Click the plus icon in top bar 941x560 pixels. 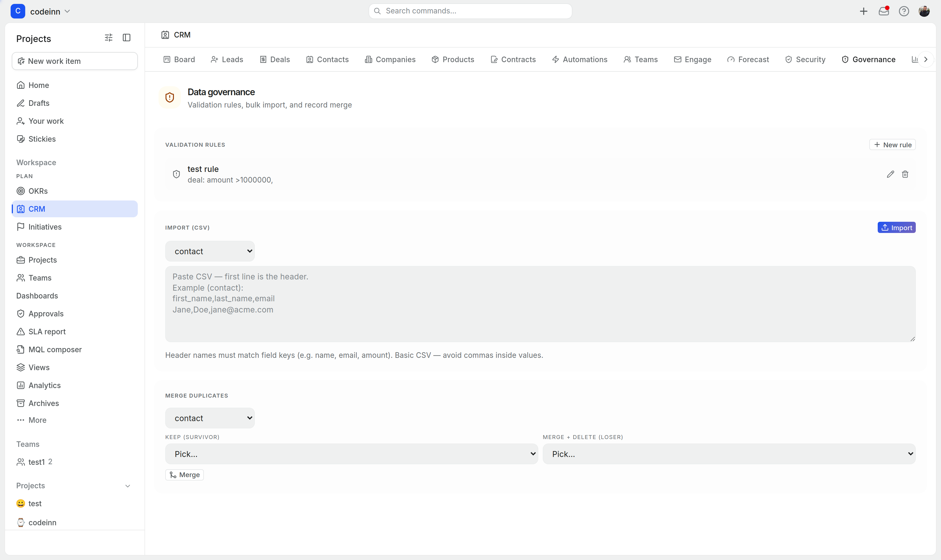(x=863, y=11)
